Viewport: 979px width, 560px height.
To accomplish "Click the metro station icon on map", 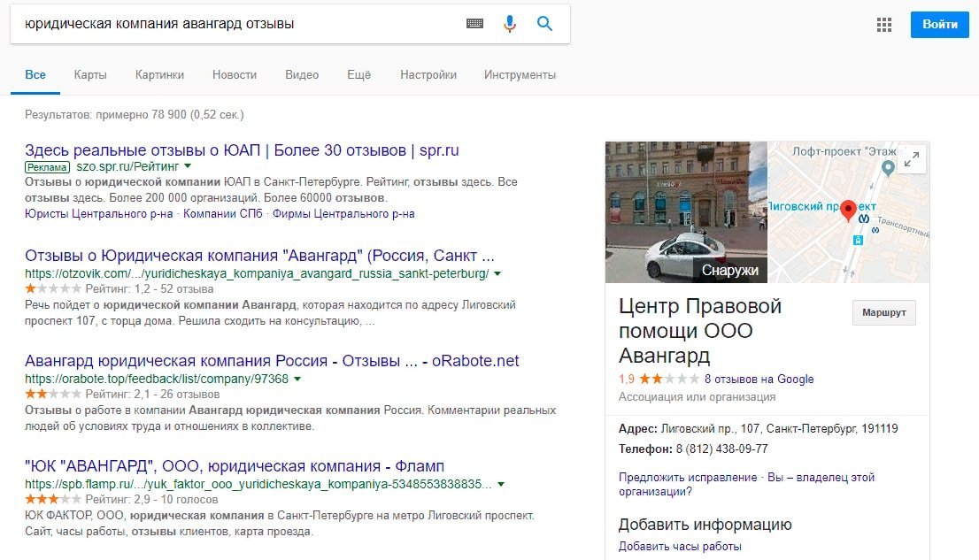I will click(x=864, y=219).
